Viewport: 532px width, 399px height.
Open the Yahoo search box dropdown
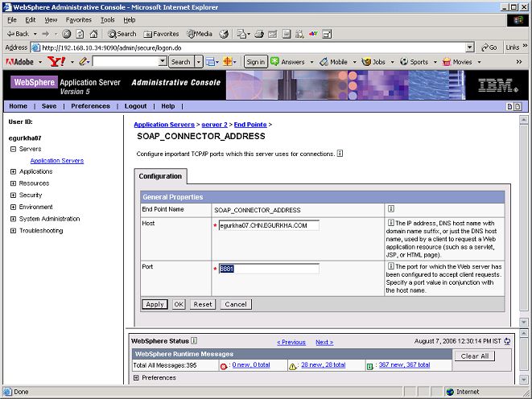(163, 62)
